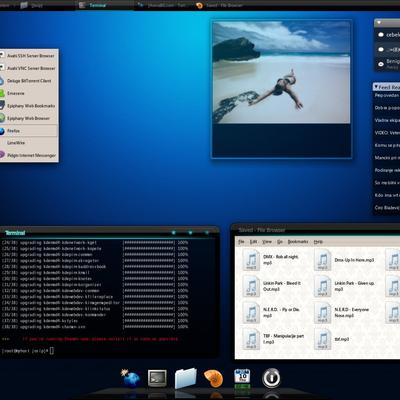Viewport: 400px width, 400px height.
Task: Open Help menu in File Browser
Action: coord(318,242)
